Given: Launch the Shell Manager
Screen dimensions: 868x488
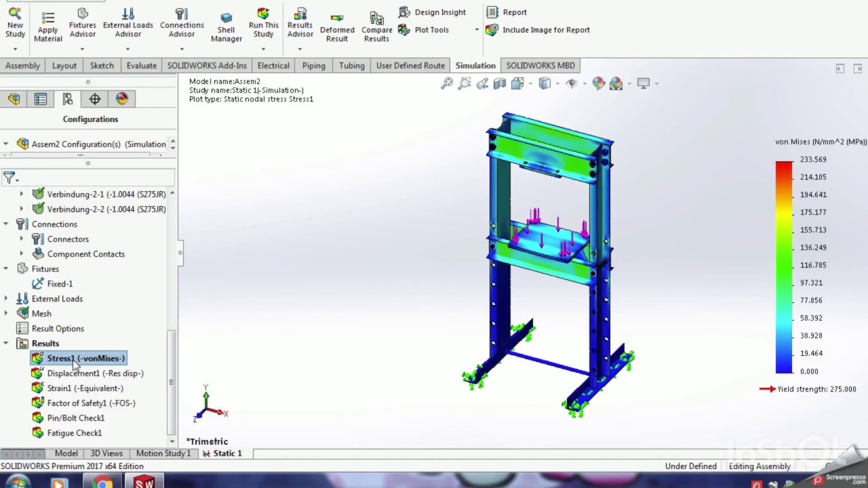Looking at the screenshot, I should 226,27.
